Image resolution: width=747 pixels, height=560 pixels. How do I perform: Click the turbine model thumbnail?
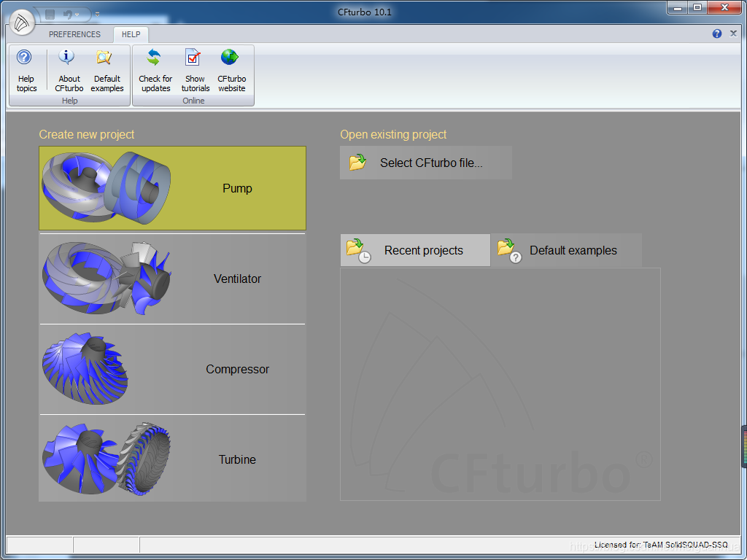(107, 459)
